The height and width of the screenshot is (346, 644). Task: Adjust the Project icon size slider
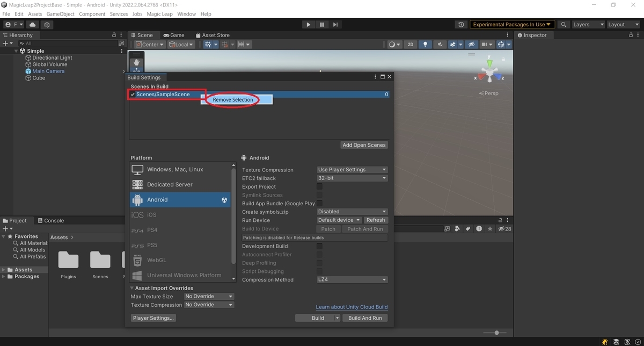(497, 333)
